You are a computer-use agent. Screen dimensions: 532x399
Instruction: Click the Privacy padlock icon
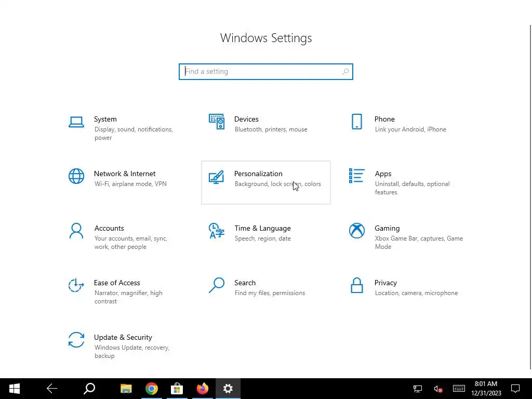click(x=356, y=285)
